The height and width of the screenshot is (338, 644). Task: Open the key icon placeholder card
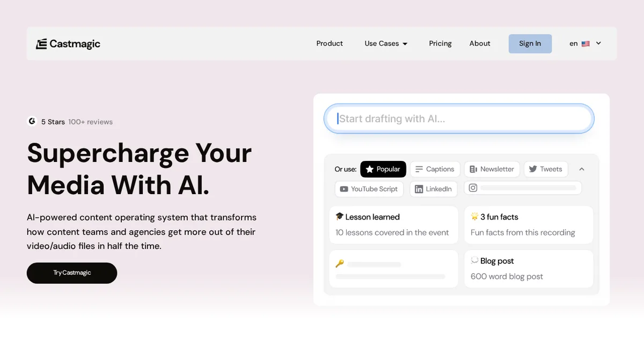393,269
